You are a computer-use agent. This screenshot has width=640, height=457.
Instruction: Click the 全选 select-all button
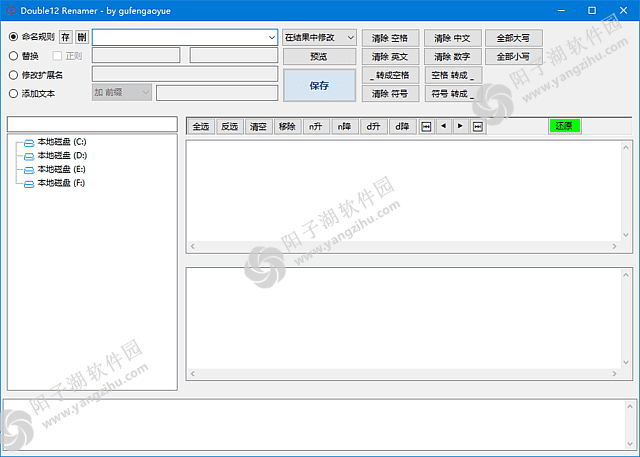201,126
